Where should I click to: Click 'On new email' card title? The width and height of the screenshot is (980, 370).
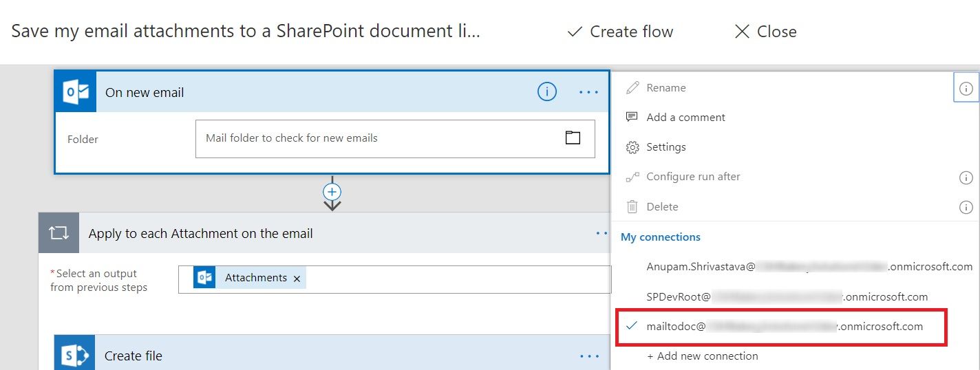point(145,92)
